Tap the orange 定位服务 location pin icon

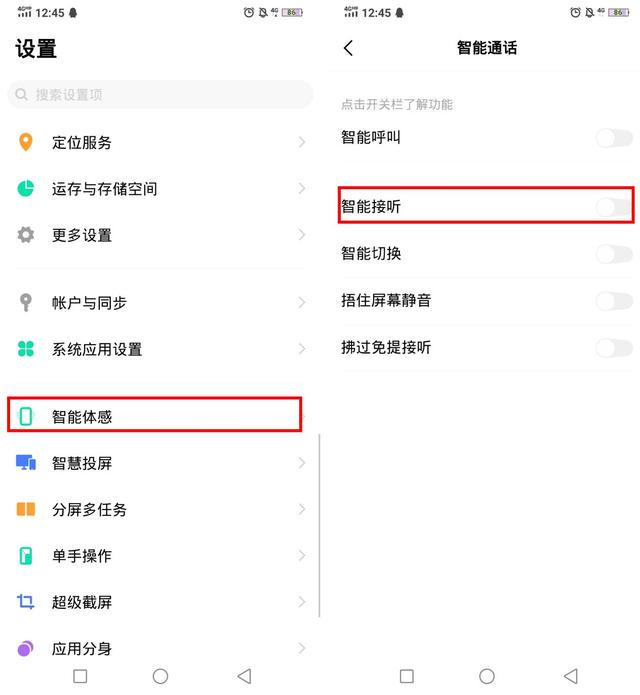pyautogui.click(x=26, y=142)
